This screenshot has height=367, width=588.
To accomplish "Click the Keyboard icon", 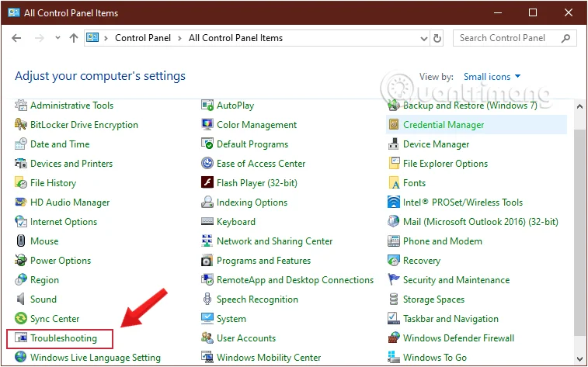I will coord(207,222).
